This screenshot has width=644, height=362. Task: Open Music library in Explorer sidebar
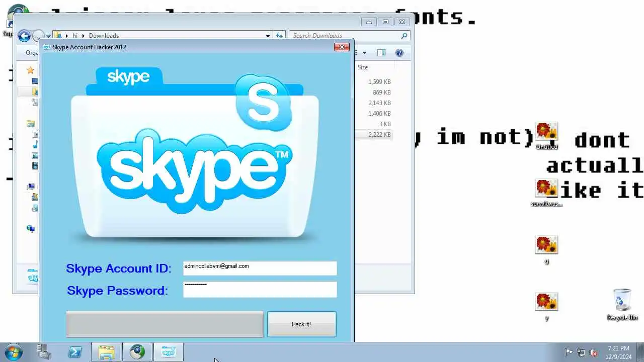pos(35,145)
